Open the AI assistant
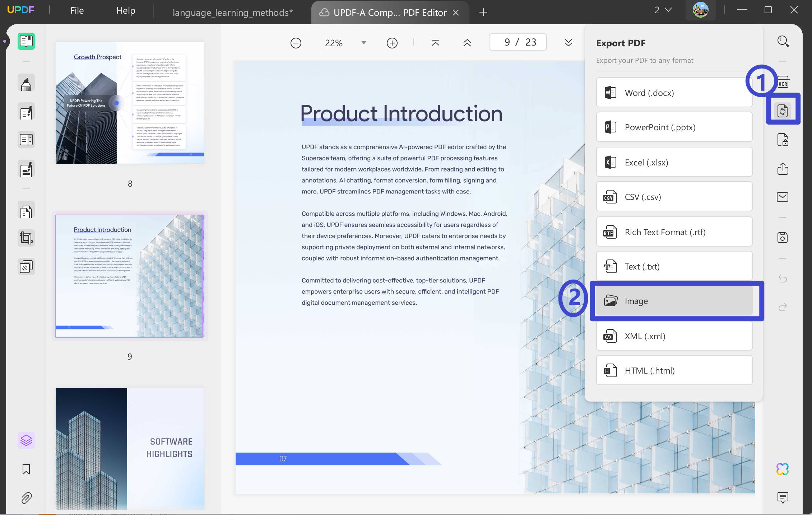The image size is (812, 515). [783, 468]
